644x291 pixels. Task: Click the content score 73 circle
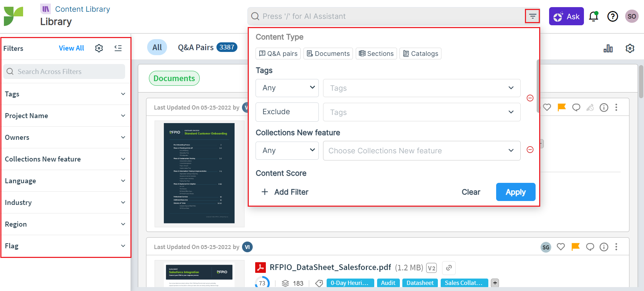(x=262, y=283)
